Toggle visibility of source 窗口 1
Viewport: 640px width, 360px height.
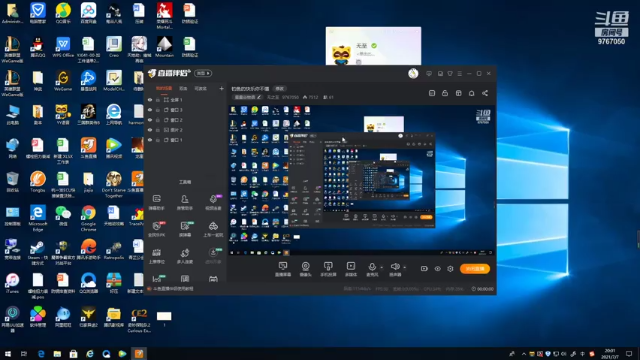point(150,140)
